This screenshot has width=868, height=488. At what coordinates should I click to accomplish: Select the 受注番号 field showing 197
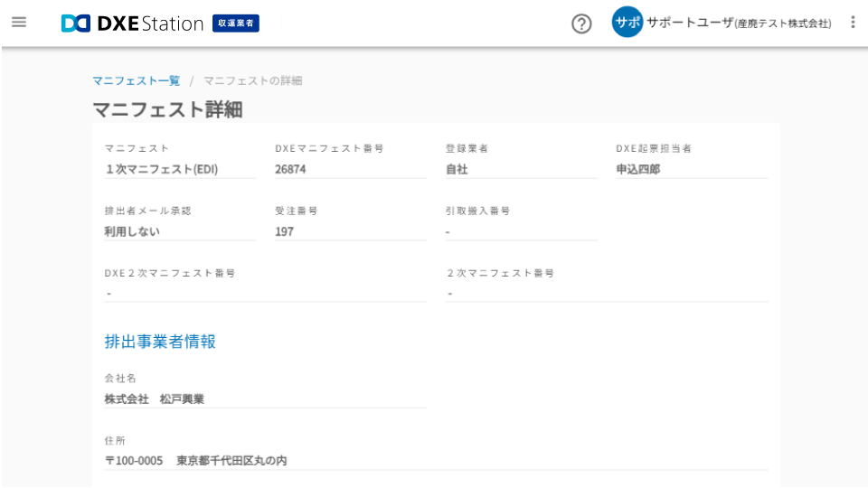coord(350,231)
